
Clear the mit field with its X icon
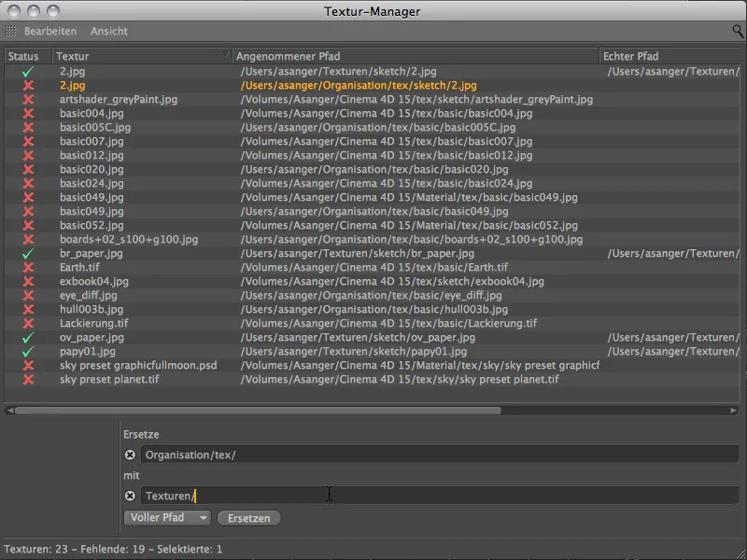(130, 496)
